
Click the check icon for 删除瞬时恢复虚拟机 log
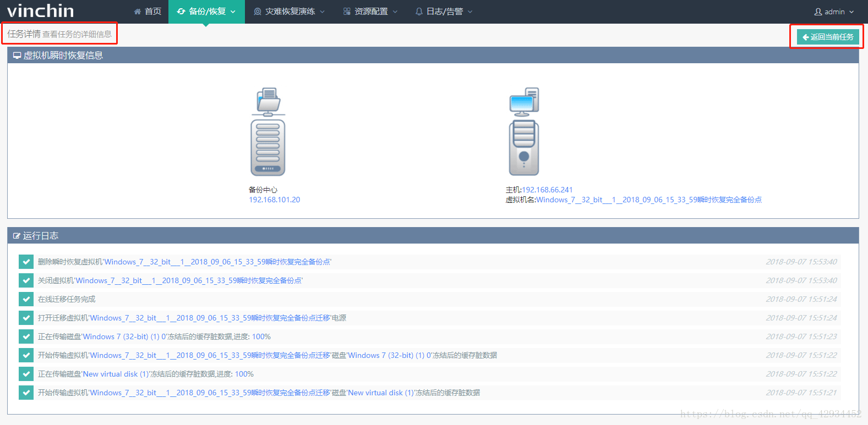pyautogui.click(x=26, y=262)
